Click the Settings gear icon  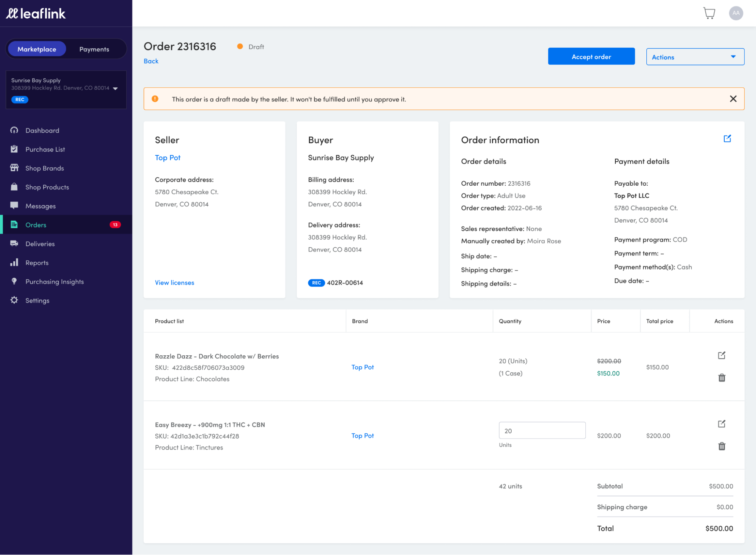tap(14, 300)
